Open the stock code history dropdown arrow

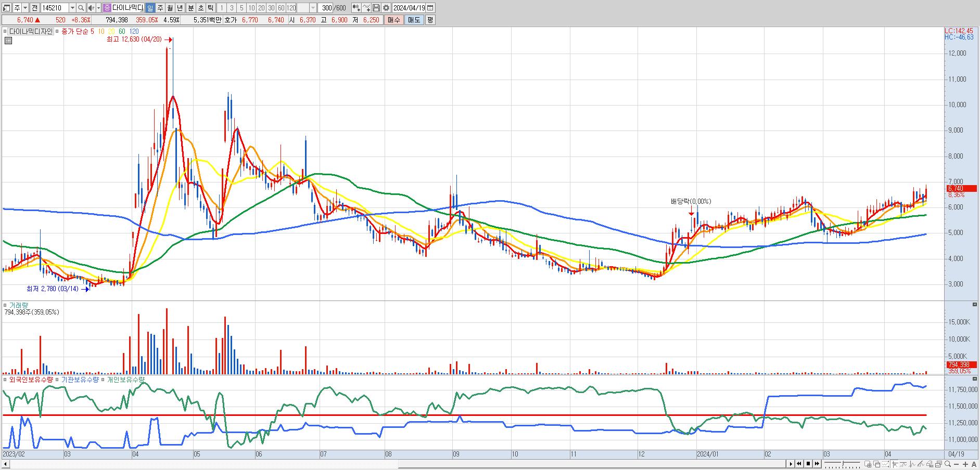pyautogui.click(x=72, y=8)
